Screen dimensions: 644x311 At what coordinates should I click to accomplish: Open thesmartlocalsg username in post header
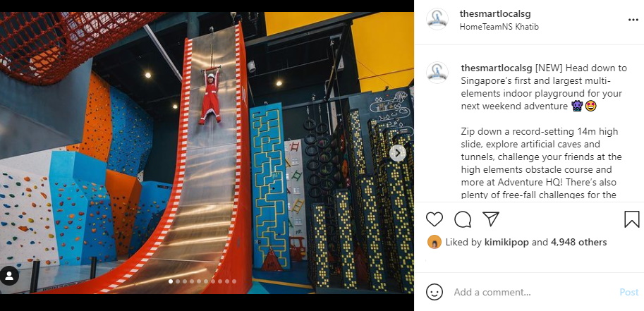pos(495,13)
